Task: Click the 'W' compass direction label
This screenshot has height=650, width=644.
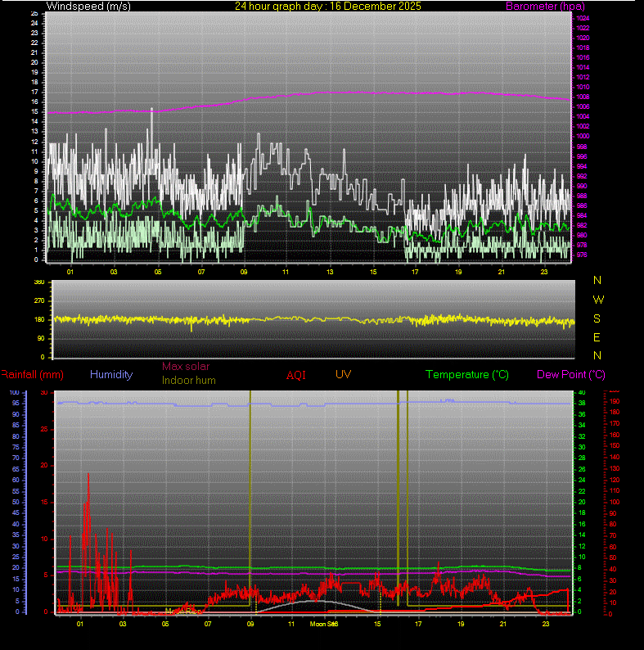Action: pyautogui.click(x=598, y=300)
